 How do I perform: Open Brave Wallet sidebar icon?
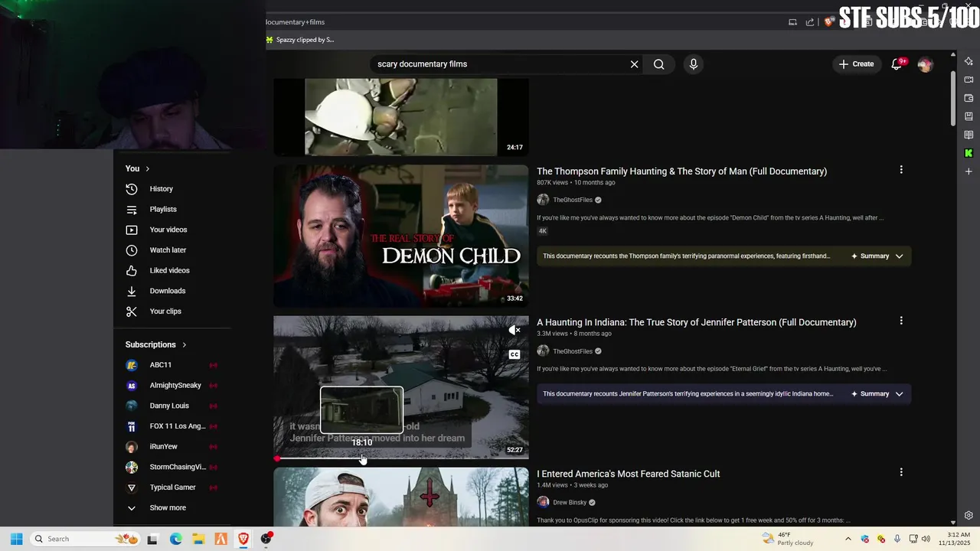tap(969, 98)
